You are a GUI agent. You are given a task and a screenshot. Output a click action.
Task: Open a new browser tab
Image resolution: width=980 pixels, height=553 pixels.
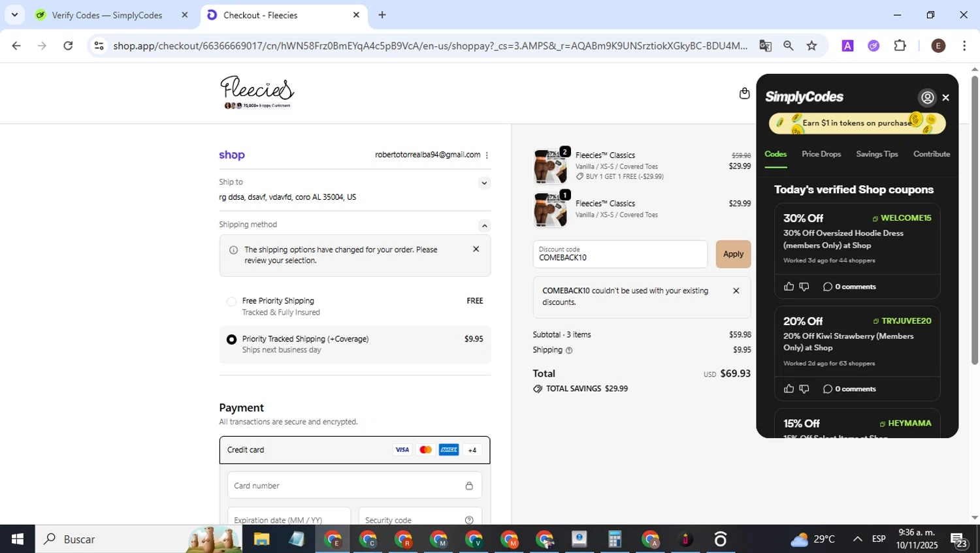382,15
